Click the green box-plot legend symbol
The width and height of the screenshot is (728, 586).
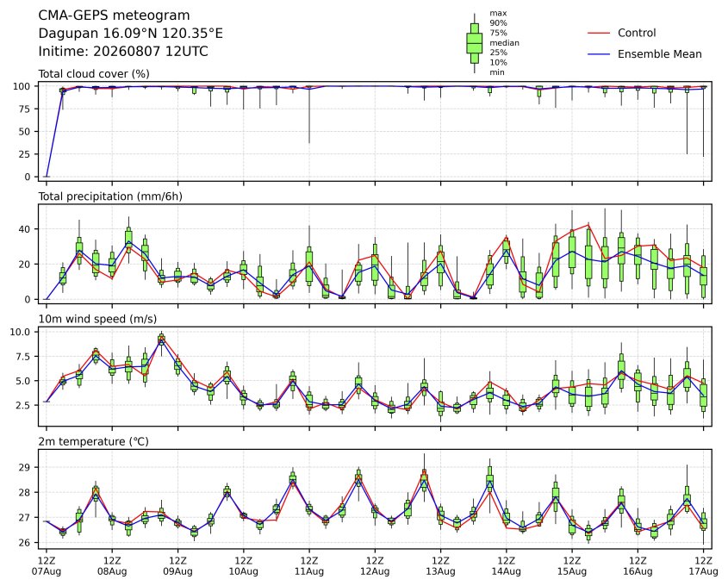tap(474, 43)
